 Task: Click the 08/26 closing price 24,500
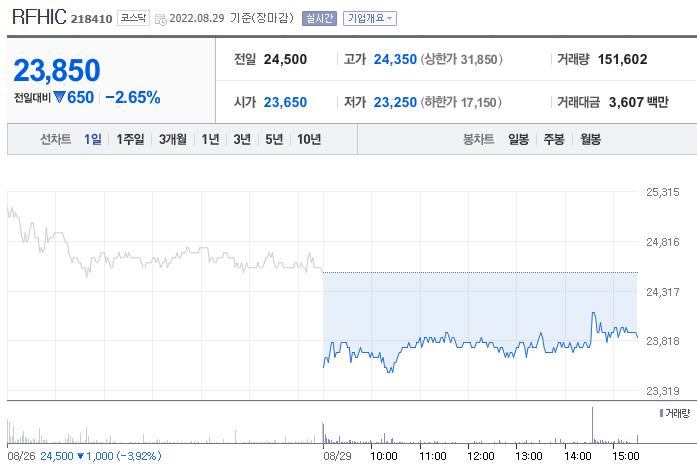click(x=57, y=456)
